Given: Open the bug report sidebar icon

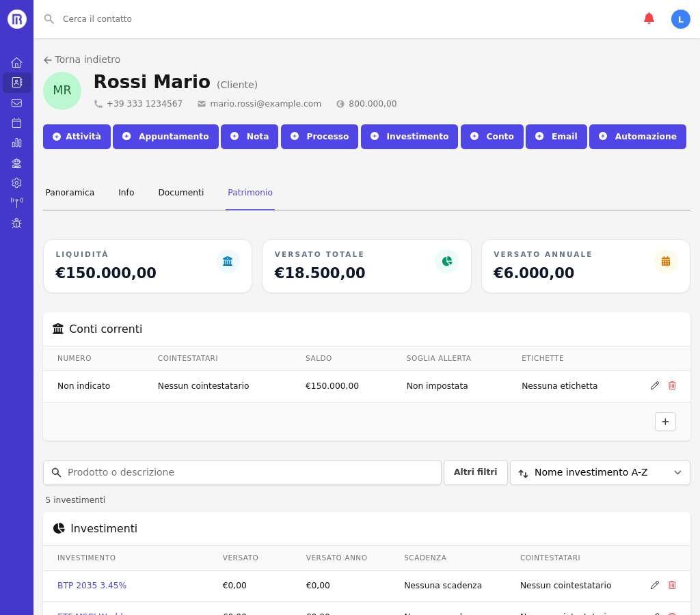Looking at the screenshot, I should coord(16,223).
